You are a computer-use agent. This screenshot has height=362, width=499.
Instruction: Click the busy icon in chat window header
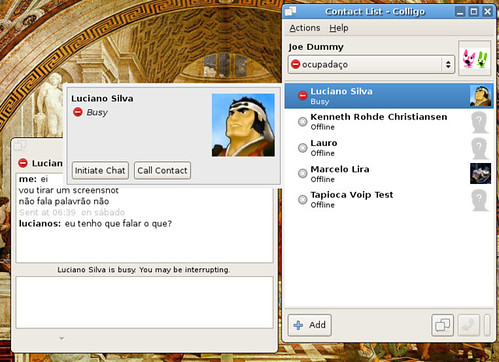(23, 163)
